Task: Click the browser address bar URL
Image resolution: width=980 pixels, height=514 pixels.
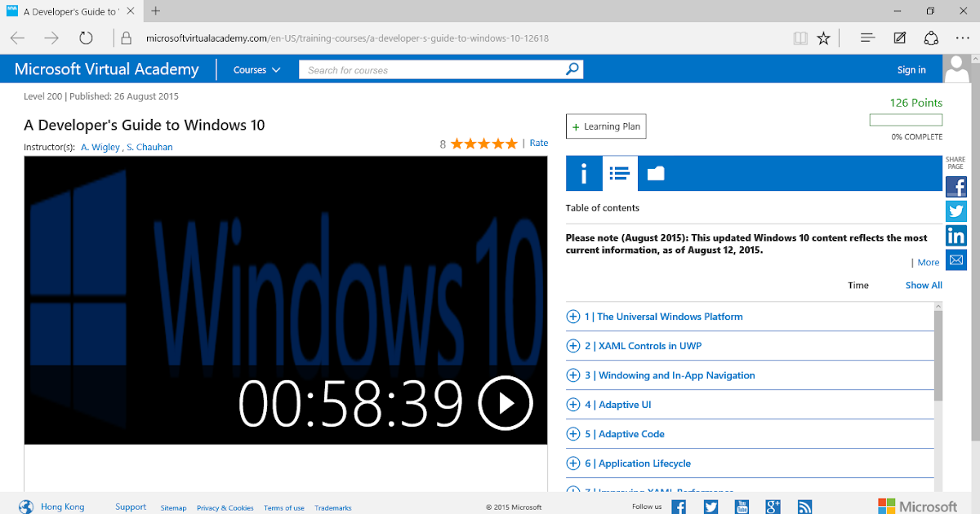Action: click(x=347, y=38)
